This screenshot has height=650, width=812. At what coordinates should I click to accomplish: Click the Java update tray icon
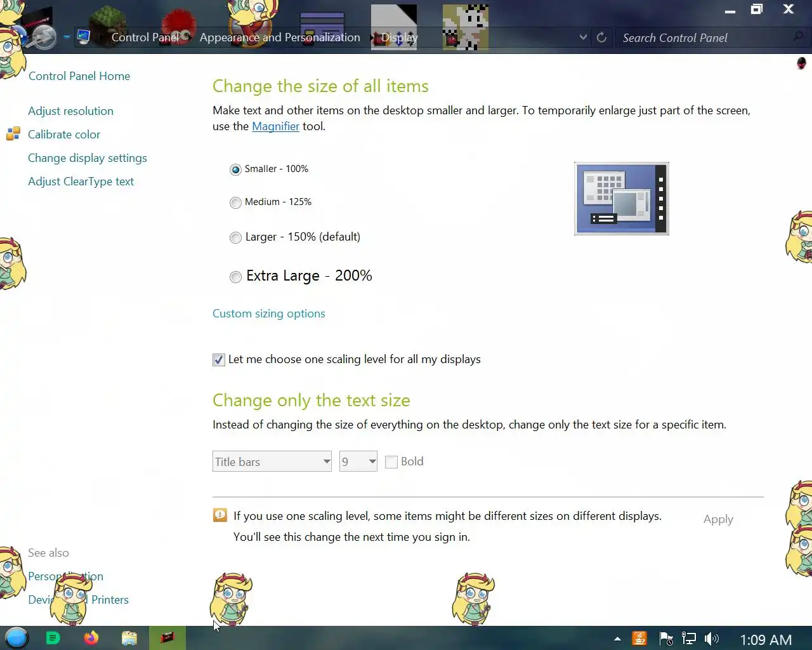(639, 639)
